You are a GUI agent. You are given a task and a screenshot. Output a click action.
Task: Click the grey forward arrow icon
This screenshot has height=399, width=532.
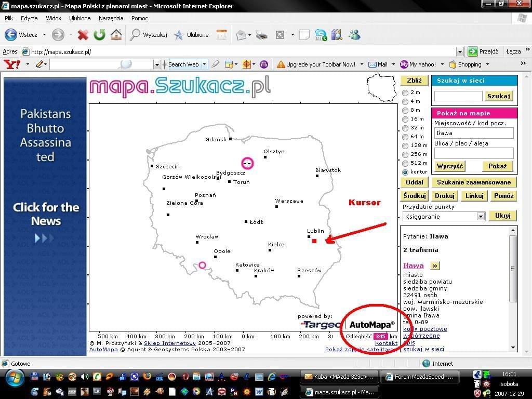(58, 35)
